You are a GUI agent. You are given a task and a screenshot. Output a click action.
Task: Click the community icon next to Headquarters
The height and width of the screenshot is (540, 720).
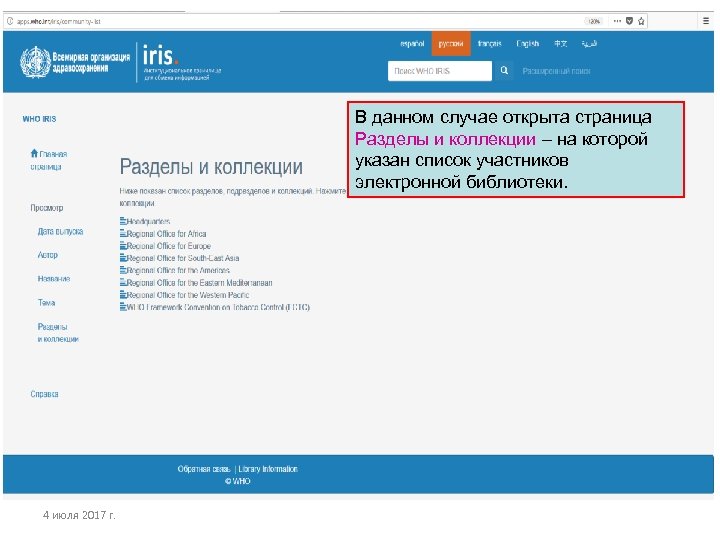pyautogui.click(x=123, y=221)
